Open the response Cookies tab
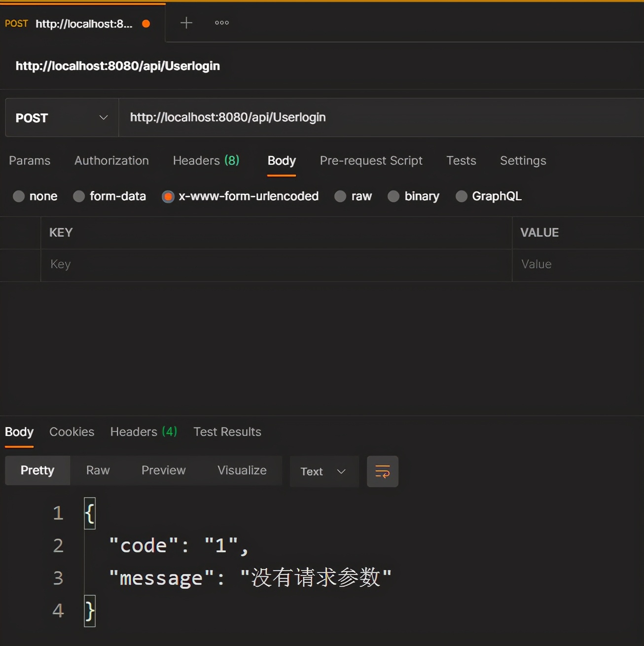This screenshot has height=646, width=644. click(72, 432)
